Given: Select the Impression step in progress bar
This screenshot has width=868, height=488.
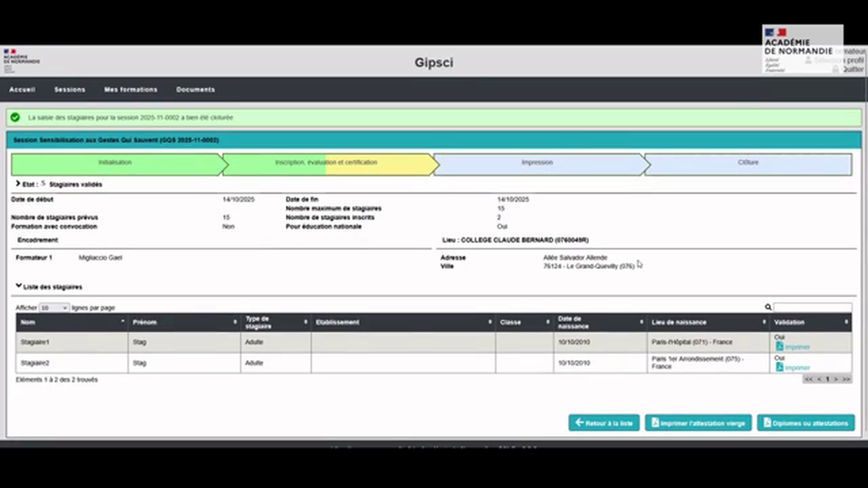Looking at the screenshot, I should pyautogui.click(x=537, y=163).
